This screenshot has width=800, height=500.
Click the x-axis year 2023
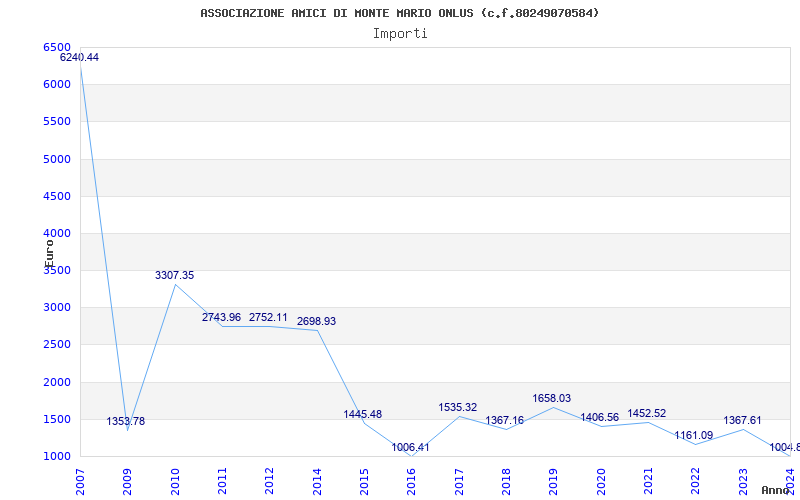point(743,482)
